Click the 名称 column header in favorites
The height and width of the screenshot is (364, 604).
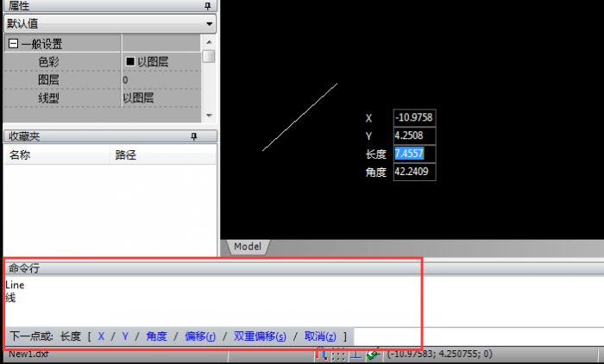tap(20, 155)
